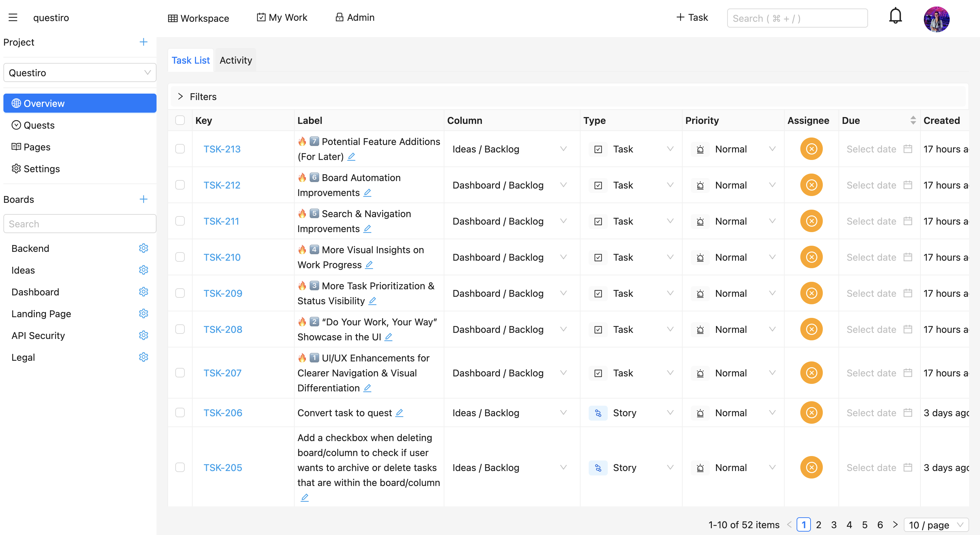Click unassigned assignee icon for TSK-213
The image size is (980, 535).
click(x=811, y=149)
